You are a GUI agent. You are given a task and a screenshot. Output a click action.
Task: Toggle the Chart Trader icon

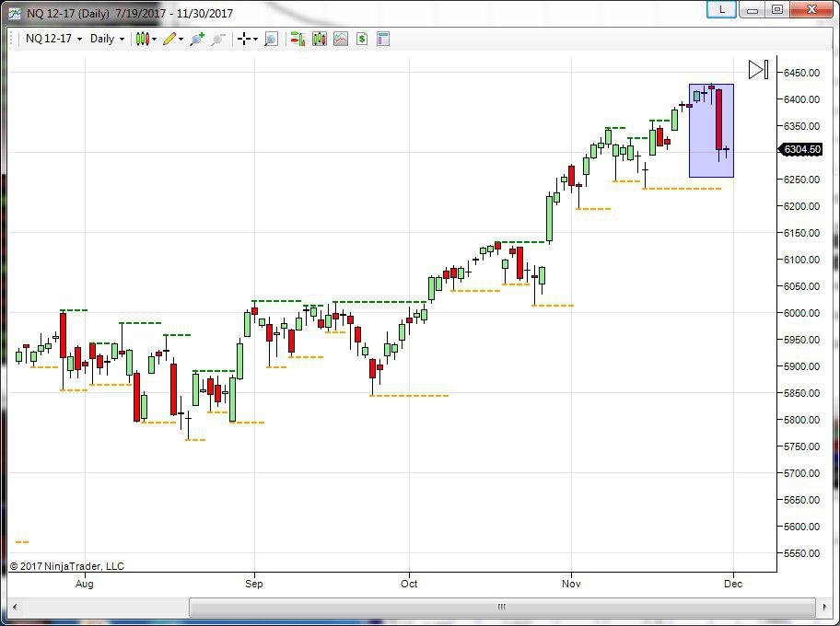297,39
